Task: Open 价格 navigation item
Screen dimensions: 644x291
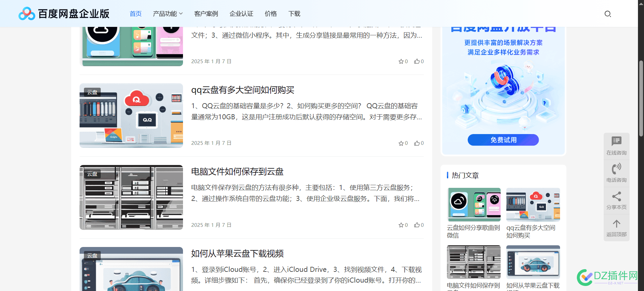Action: tap(271, 14)
